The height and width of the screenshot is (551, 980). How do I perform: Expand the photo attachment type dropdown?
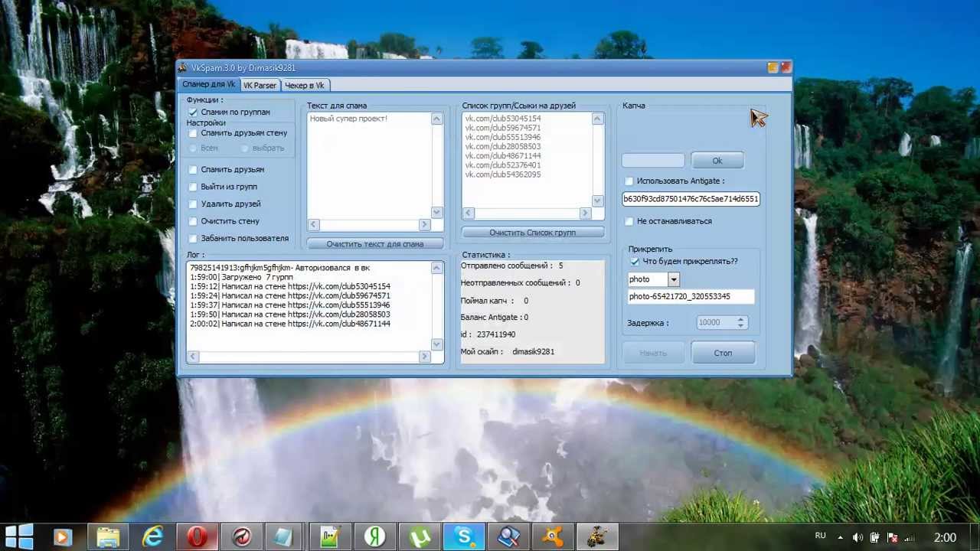(x=673, y=279)
